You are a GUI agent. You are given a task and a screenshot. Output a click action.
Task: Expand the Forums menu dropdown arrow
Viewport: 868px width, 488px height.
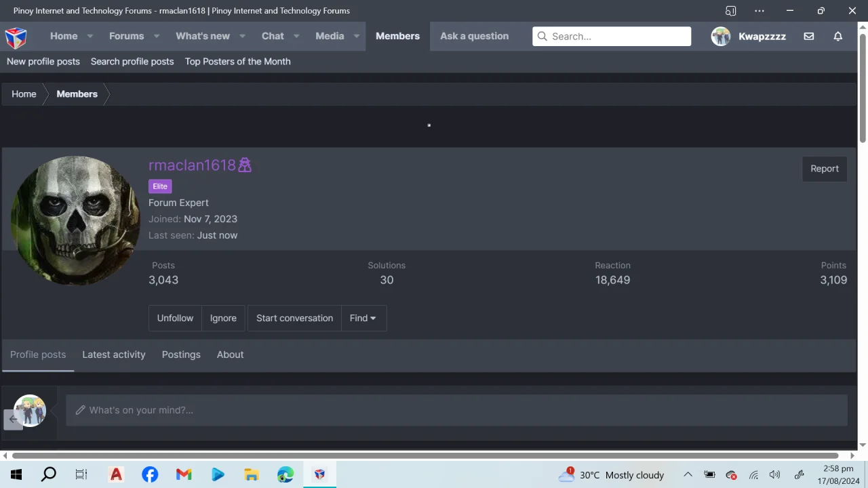(x=156, y=37)
